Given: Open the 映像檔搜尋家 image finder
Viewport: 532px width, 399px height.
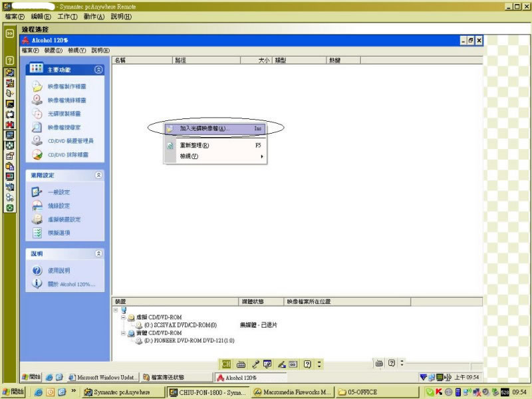Looking at the screenshot, I should (x=64, y=127).
